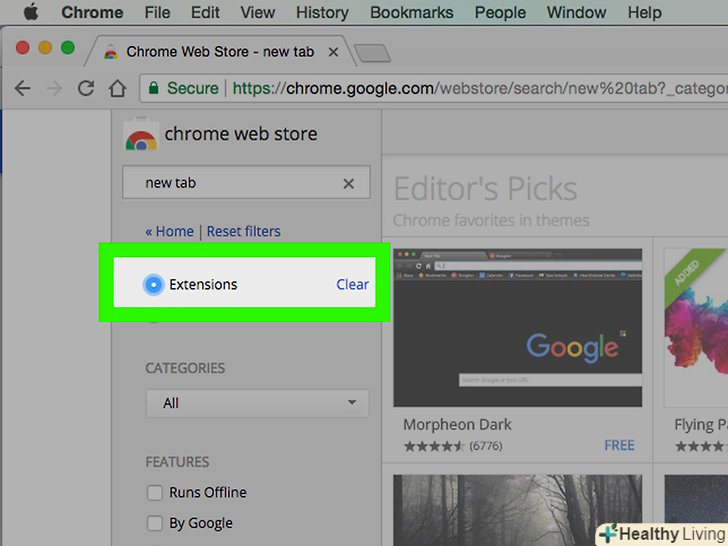Click the webstore URL in address bar
Image resolution: width=728 pixels, height=546 pixels.
[480, 88]
